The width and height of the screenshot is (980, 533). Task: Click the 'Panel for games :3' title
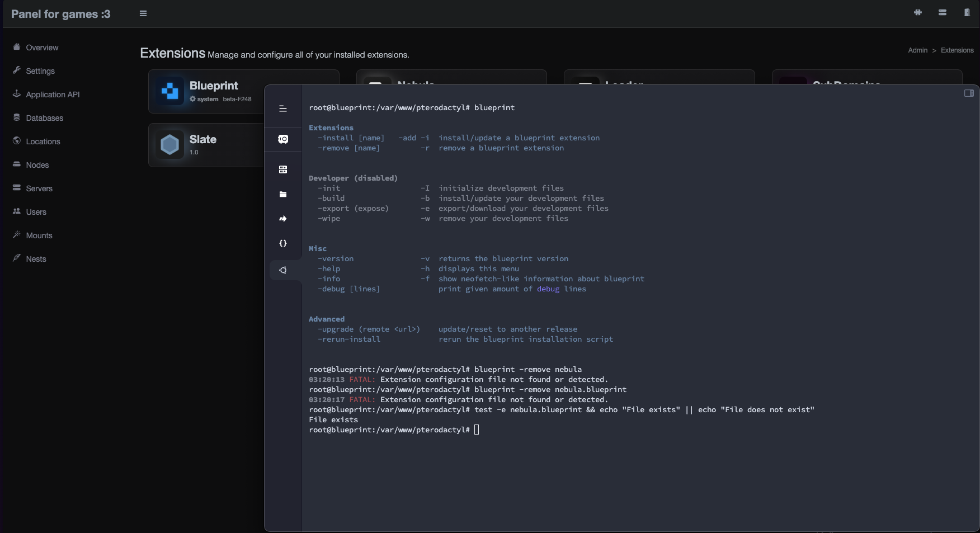tap(61, 14)
